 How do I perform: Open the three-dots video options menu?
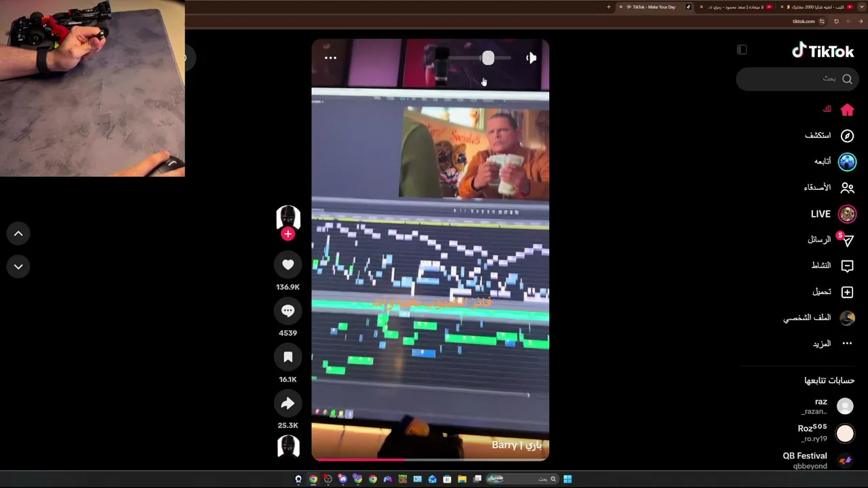coord(330,58)
